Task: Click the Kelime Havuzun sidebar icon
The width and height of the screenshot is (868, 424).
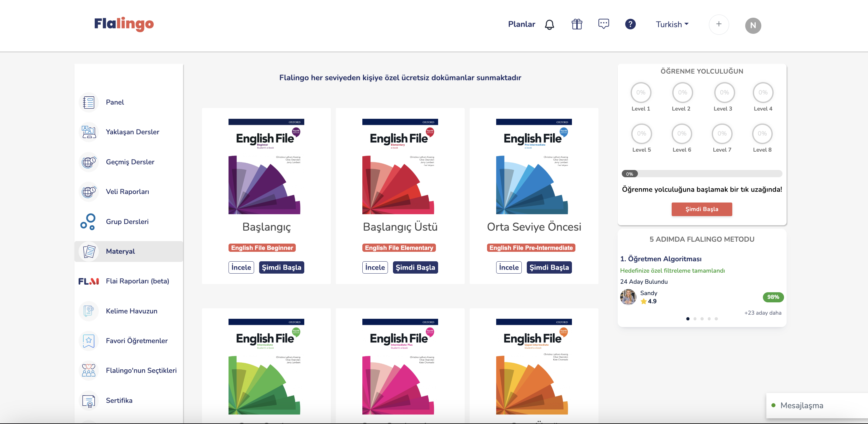Action: point(89,311)
